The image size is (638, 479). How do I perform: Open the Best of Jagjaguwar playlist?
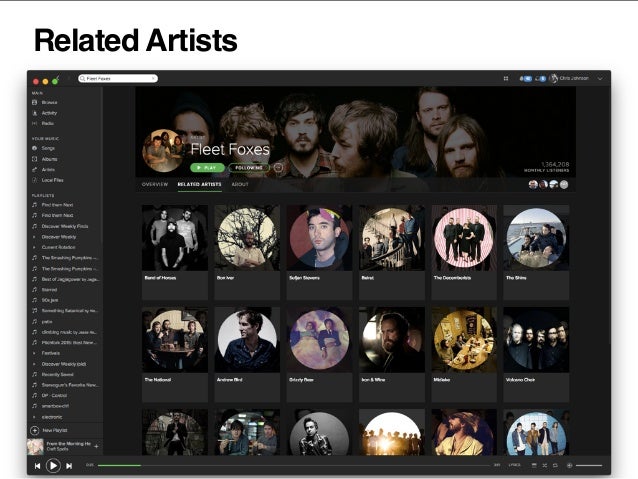tap(70, 279)
